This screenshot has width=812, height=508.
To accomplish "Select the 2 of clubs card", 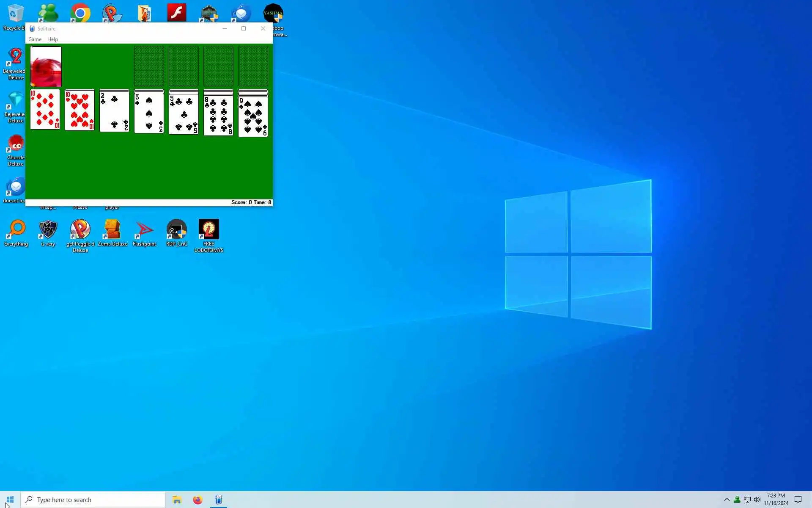I will point(115,112).
